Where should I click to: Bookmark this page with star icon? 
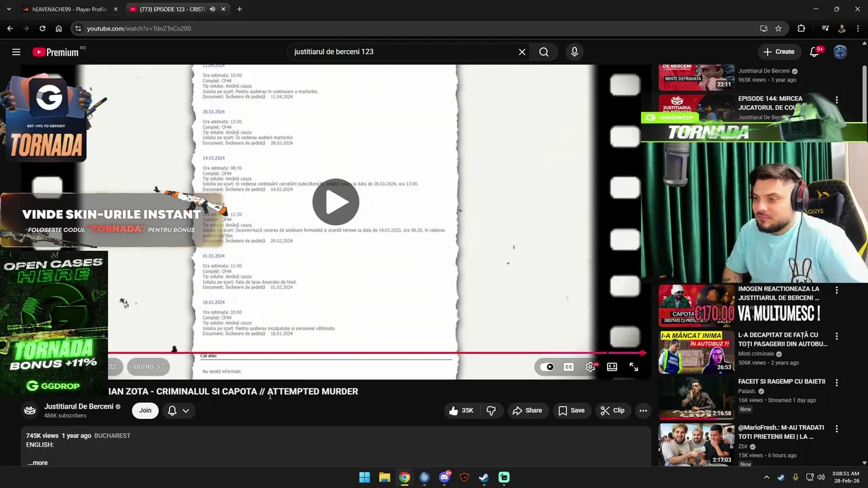pos(778,28)
